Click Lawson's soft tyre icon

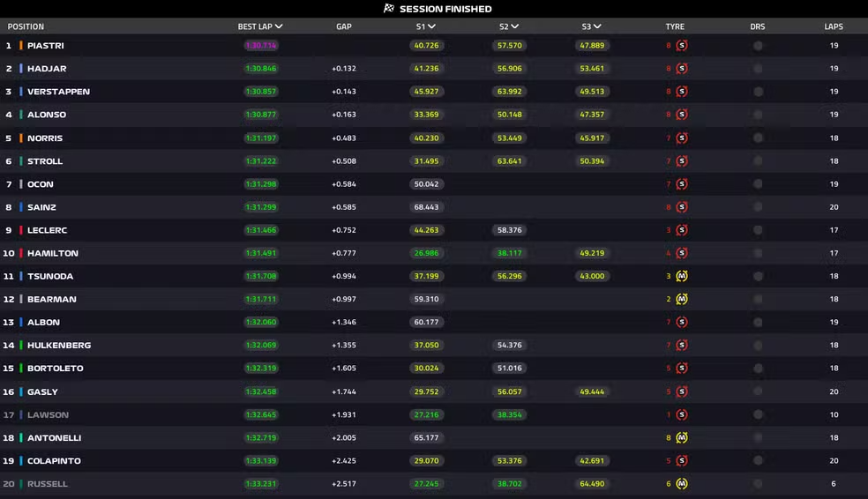click(x=681, y=414)
